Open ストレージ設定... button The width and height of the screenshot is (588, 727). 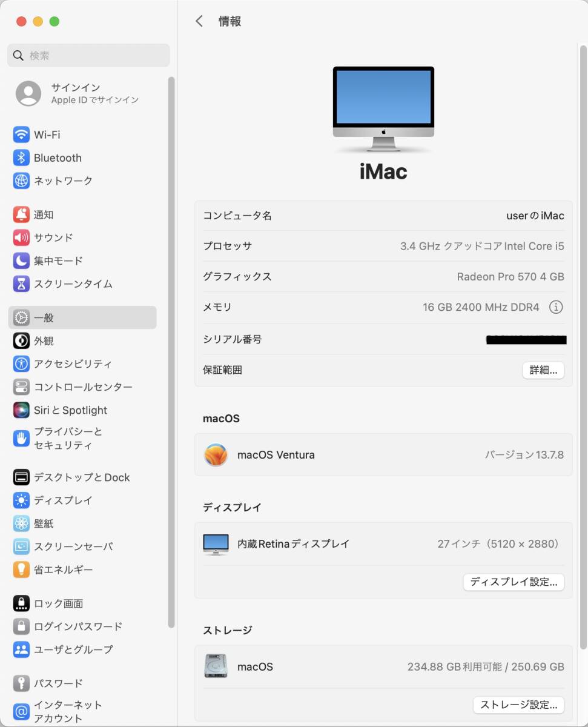[x=518, y=705]
